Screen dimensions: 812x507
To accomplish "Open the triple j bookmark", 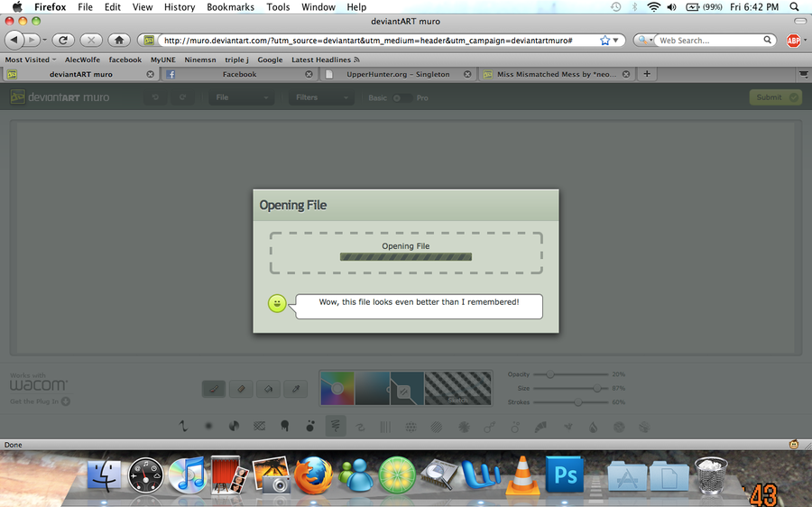I will point(236,60).
